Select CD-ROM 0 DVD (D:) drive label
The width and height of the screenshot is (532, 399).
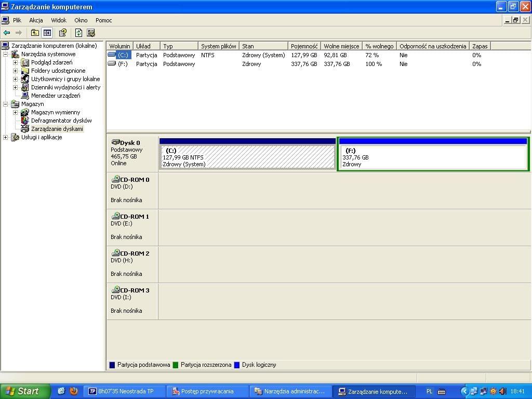[132, 190]
